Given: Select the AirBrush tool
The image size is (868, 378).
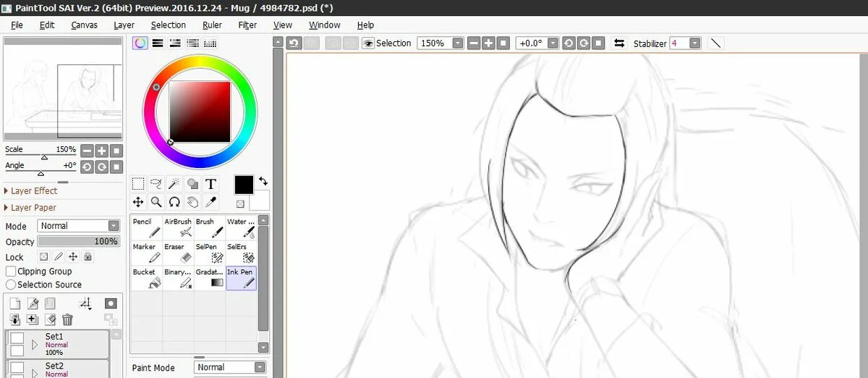Looking at the screenshot, I should 178,227.
